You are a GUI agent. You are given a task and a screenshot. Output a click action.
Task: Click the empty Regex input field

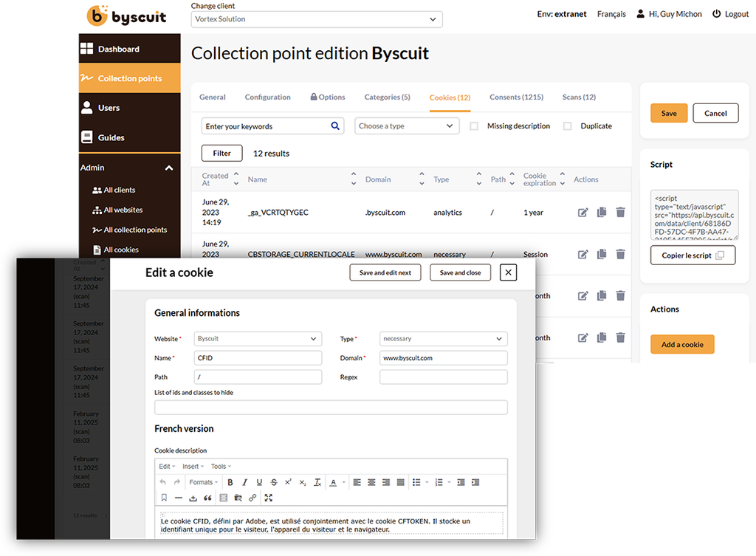[444, 377]
